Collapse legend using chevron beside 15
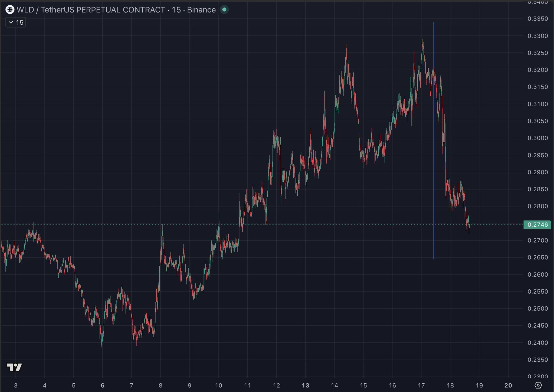This screenshot has height=392, width=554. pos(11,22)
